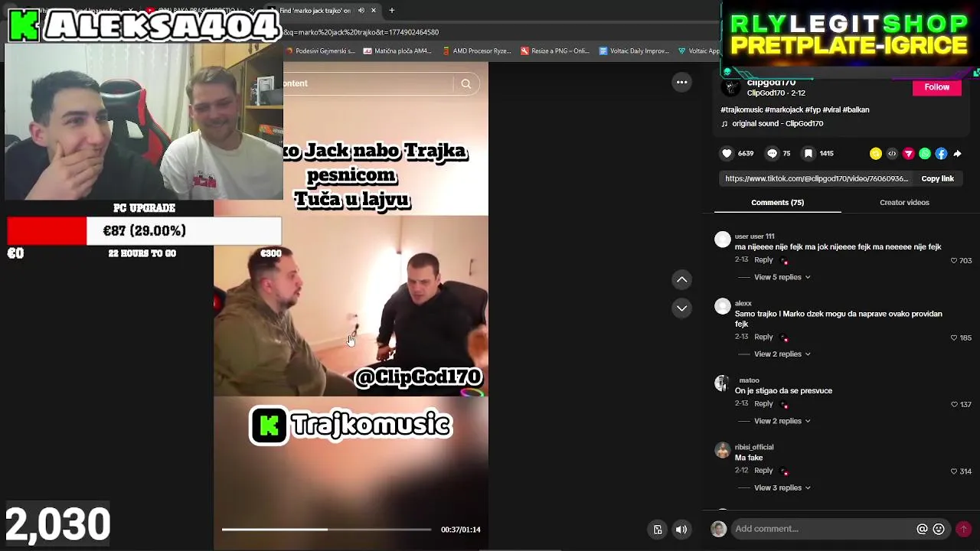Switch to the Creator videos tab
The height and width of the screenshot is (551, 980).
click(904, 203)
